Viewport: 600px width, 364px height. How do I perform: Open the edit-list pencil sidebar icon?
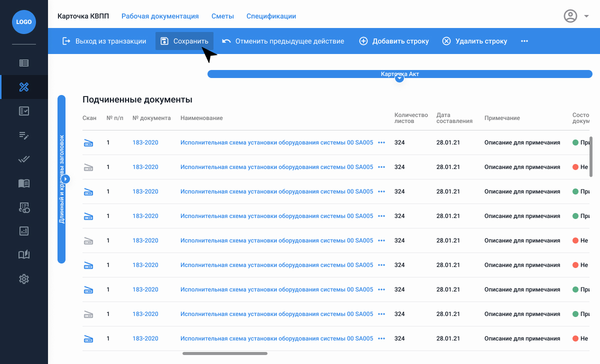click(x=24, y=135)
